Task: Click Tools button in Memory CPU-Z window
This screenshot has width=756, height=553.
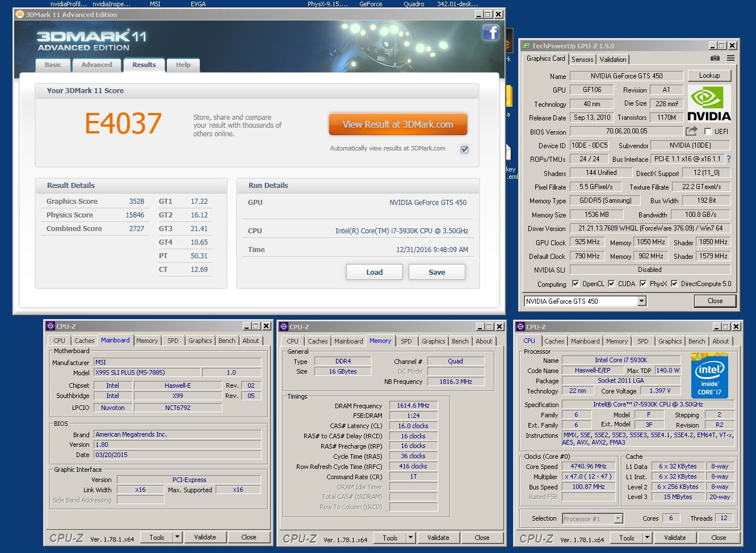Action: (390, 538)
